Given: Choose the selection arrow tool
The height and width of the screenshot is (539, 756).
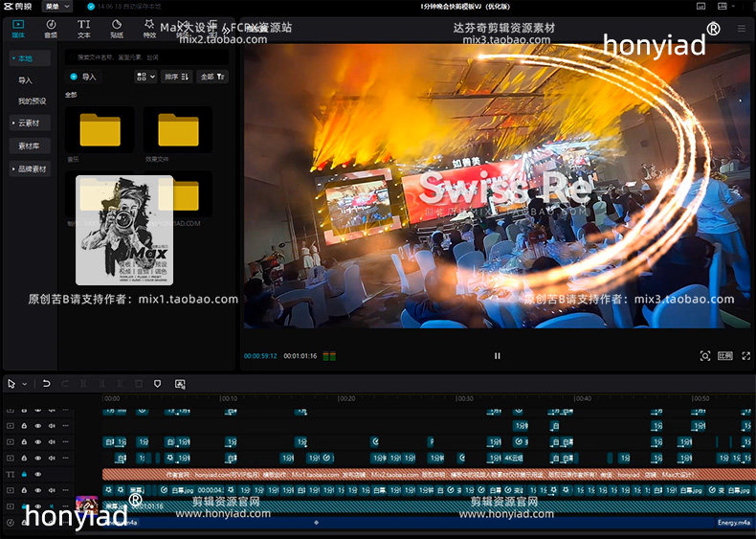Looking at the screenshot, I should [x=11, y=384].
